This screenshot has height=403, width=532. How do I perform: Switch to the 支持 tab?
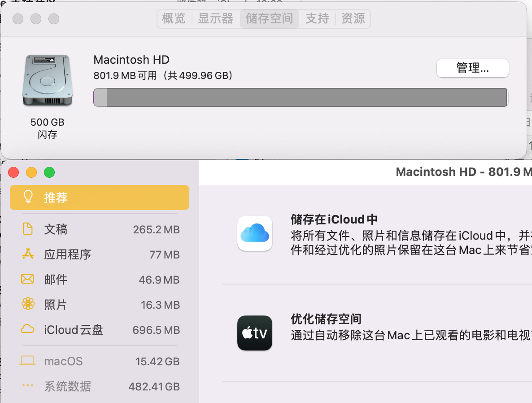pos(317,19)
